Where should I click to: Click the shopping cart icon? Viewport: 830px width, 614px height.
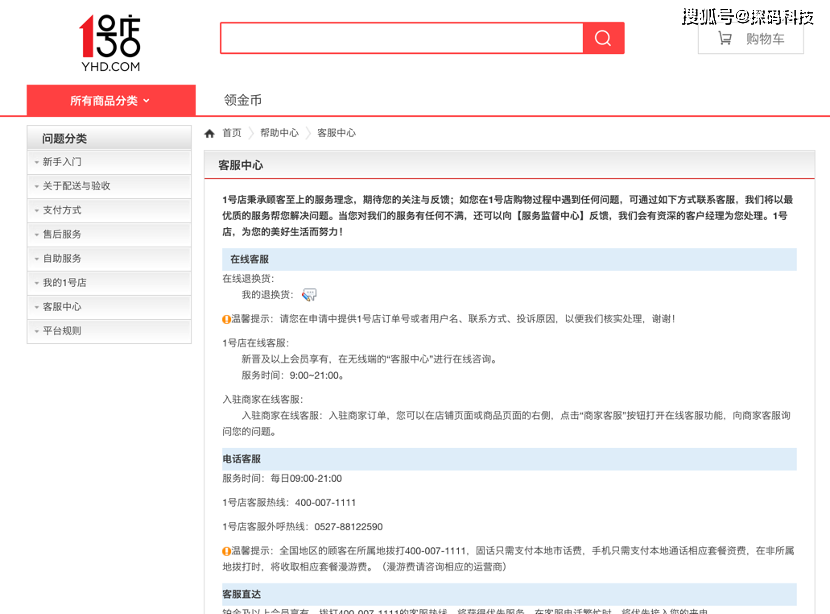pos(725,38)
